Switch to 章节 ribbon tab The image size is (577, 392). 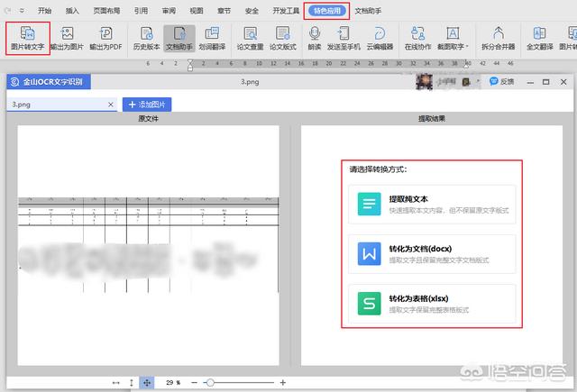(x=224, y=11)
